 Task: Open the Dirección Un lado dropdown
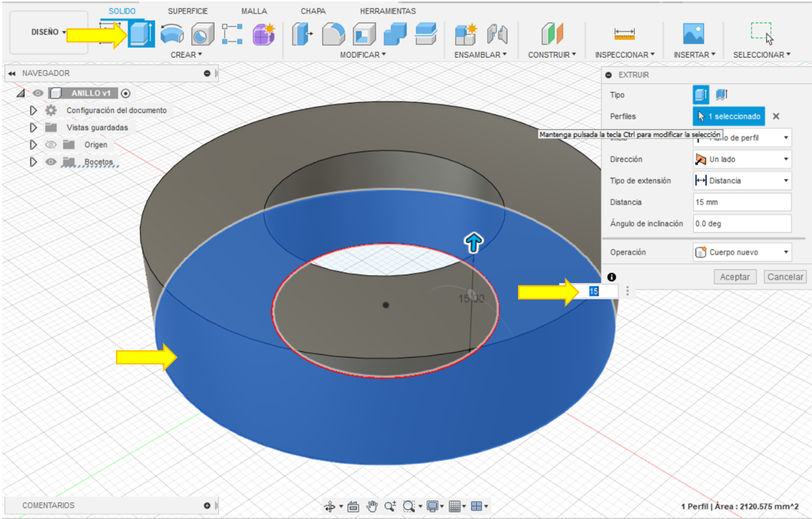click(742, 159)
